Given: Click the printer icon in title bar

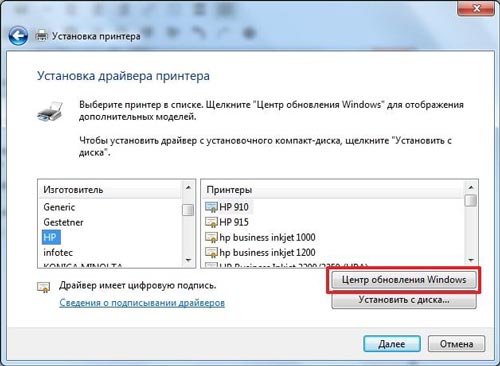Looking at the screenshot, I should point(42,35).
